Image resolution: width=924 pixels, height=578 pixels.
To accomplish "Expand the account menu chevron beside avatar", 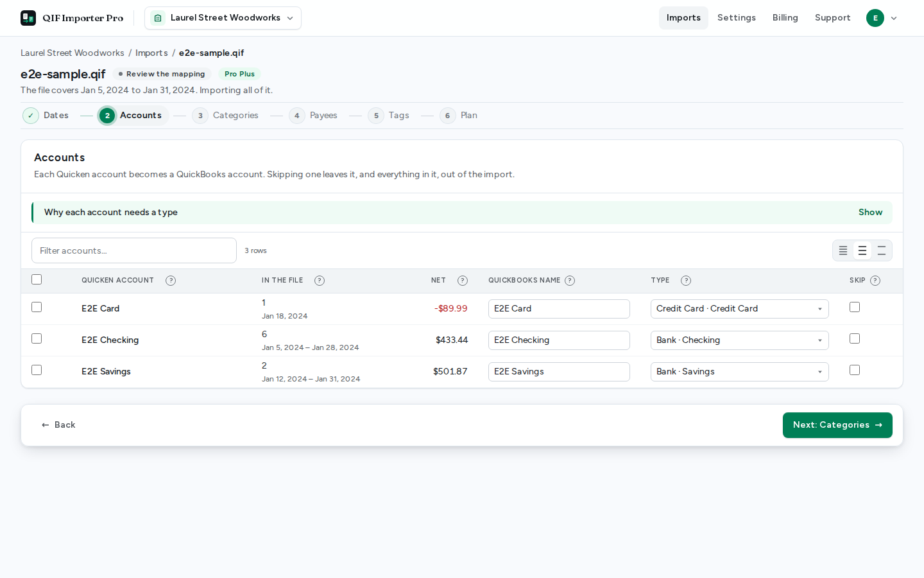I will click(894, 18).
